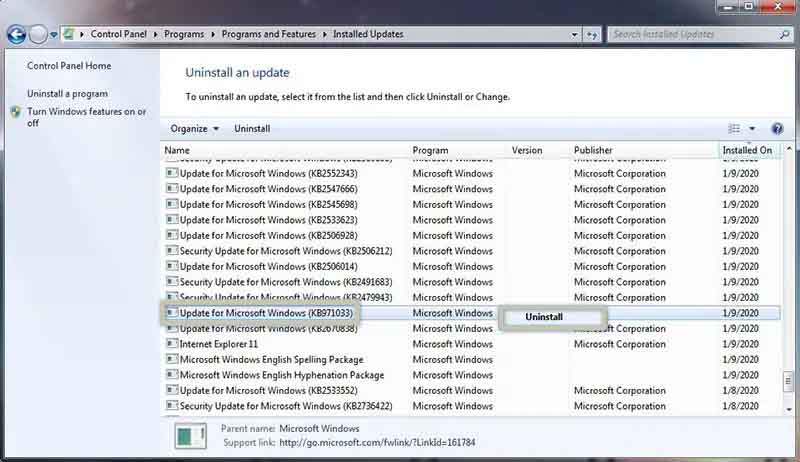The height and width of the screenshot is (462, 800).
Task: Select Update for Microsoft Windows (KB971033)
Action: [472, 313]
